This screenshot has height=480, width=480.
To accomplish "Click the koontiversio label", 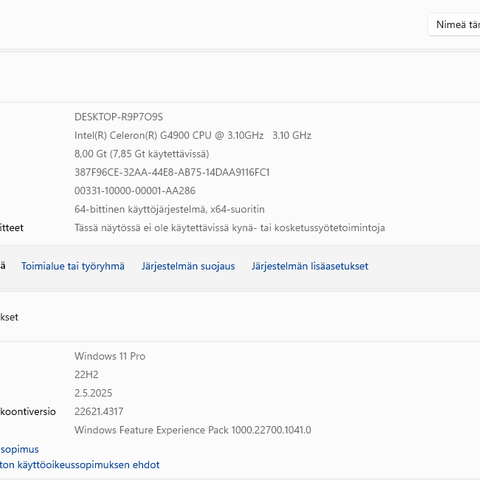I will coord(28,411).
